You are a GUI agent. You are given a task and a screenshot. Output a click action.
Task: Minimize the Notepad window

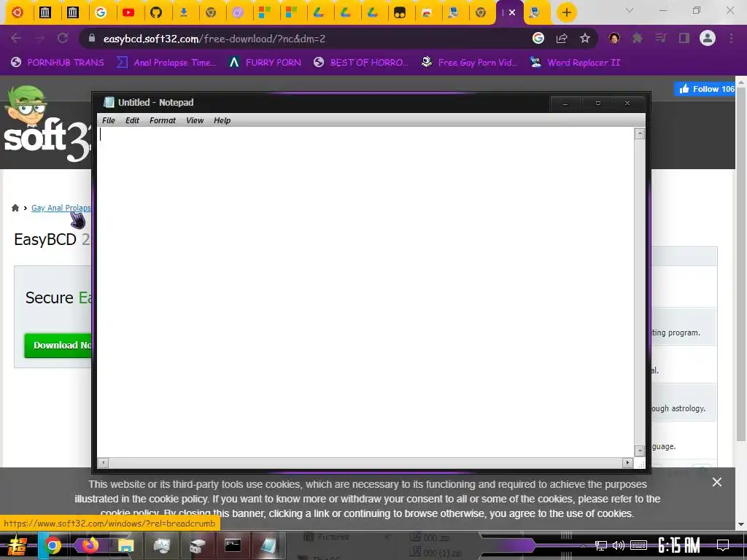click(x=565, y=103)
